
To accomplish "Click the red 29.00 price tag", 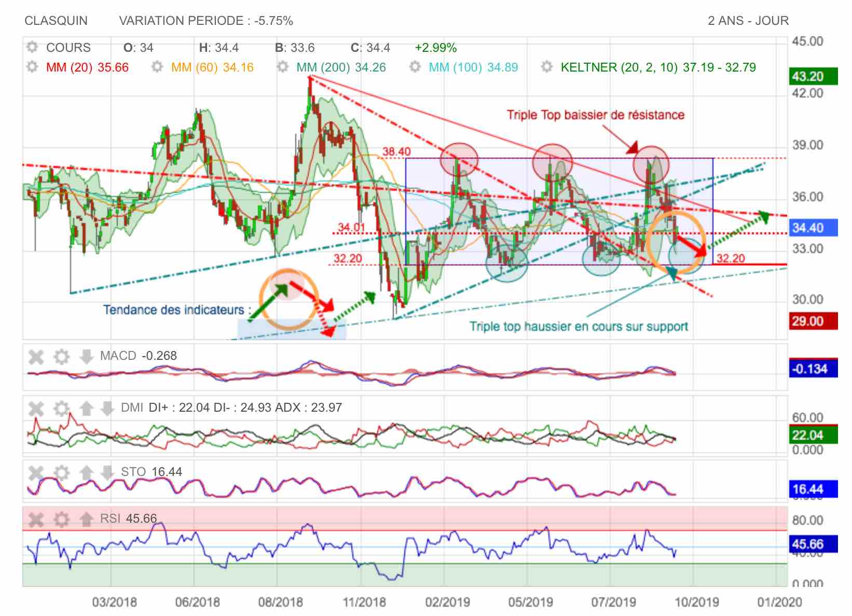I will 813,321.
